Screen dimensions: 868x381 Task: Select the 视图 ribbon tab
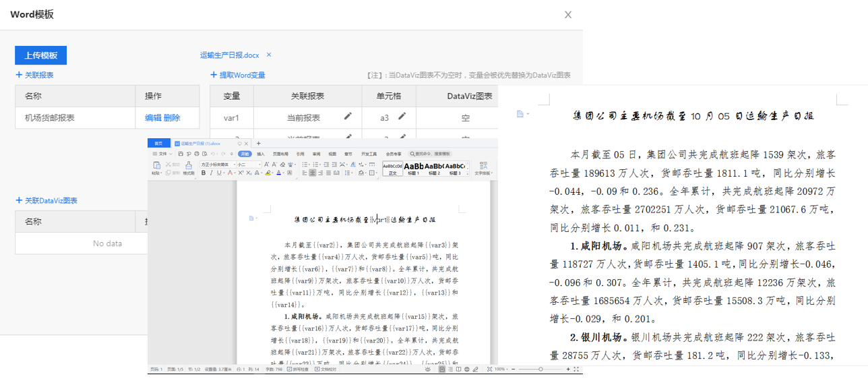pyautogui.click(x=332, y=154)
